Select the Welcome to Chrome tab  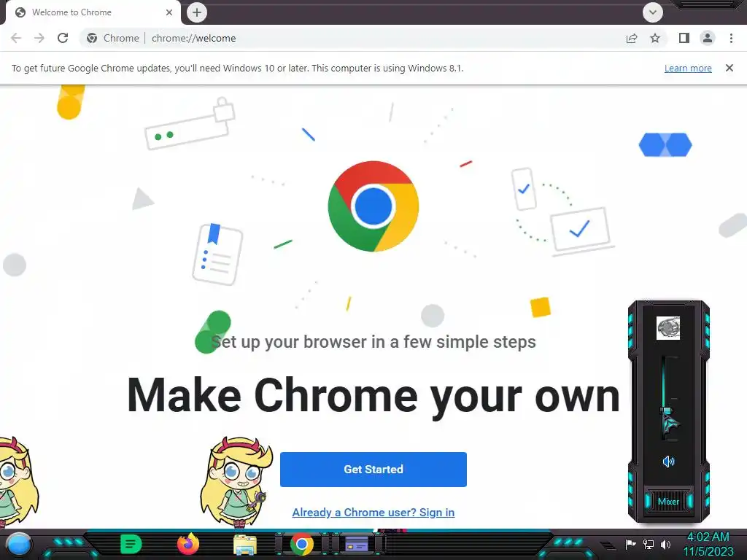coord(93,12)
